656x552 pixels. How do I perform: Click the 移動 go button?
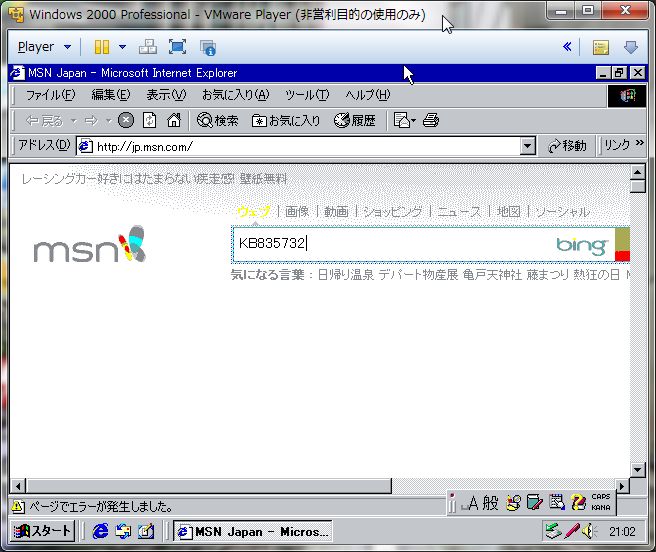(567, 146)
